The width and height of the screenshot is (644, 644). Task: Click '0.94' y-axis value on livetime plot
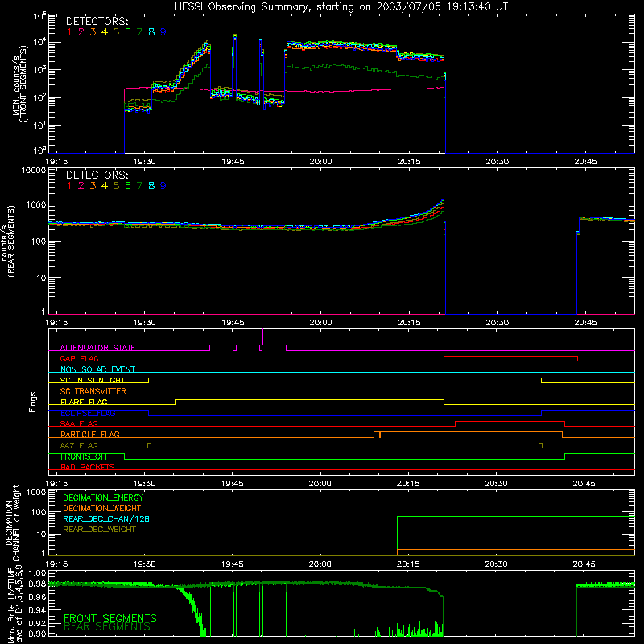[37, 609]
